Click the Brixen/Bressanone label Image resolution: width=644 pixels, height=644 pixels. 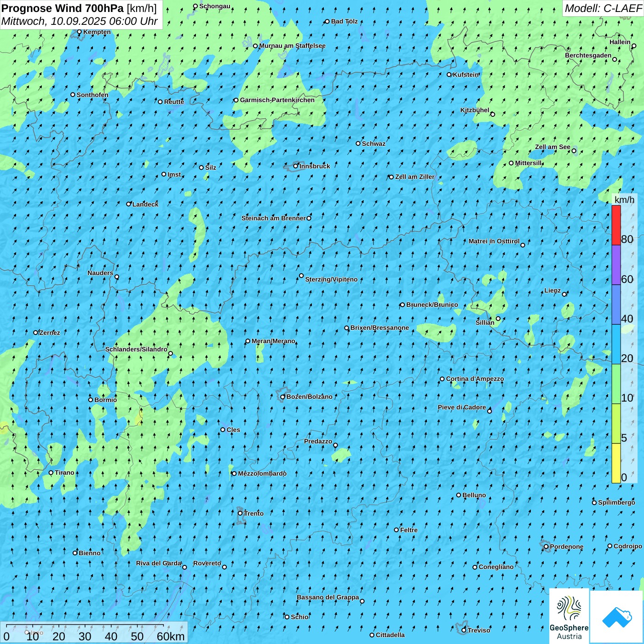point(379,328)
